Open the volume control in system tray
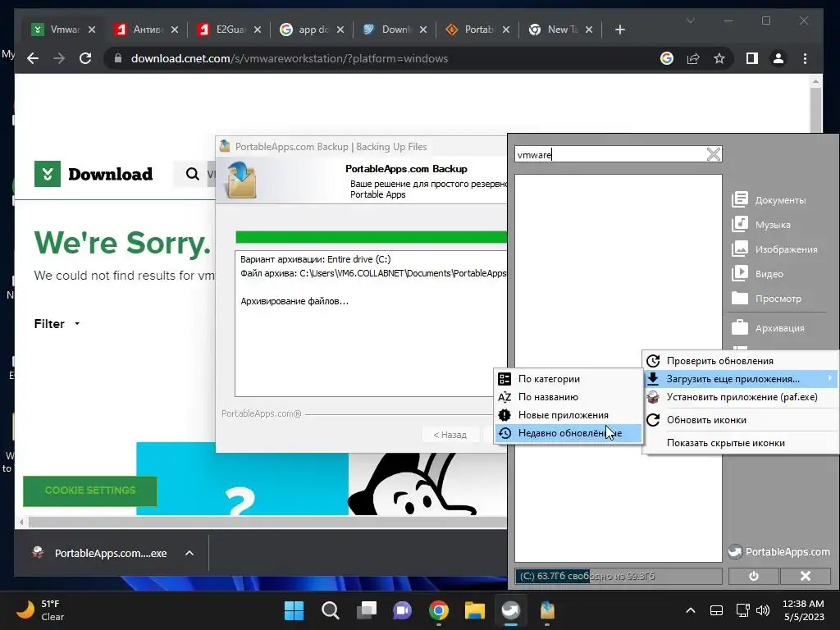 (763, 610)
